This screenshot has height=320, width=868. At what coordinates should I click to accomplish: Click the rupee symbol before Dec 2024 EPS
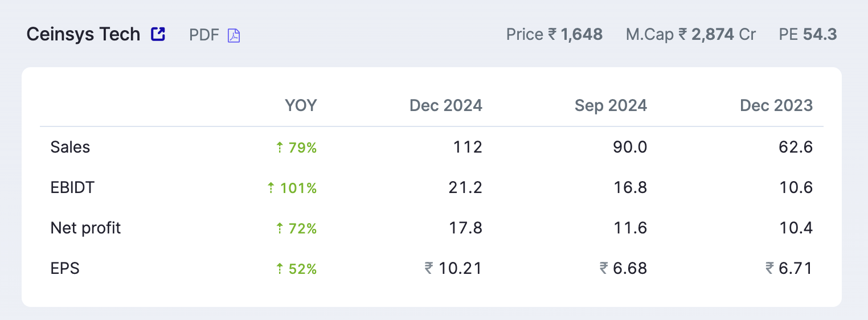point(429,268)
